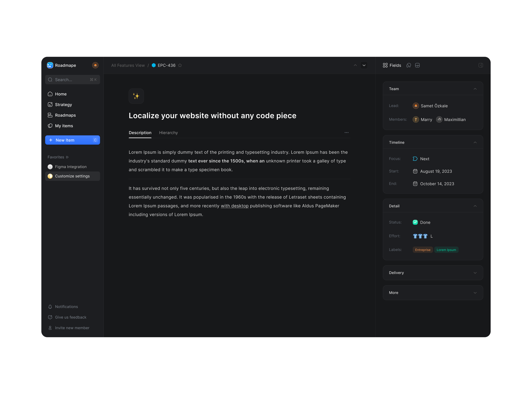The width and height of the screenshot is (532, 394).
Task: Open the comments icon next to Fields
Action: [409, 65]
